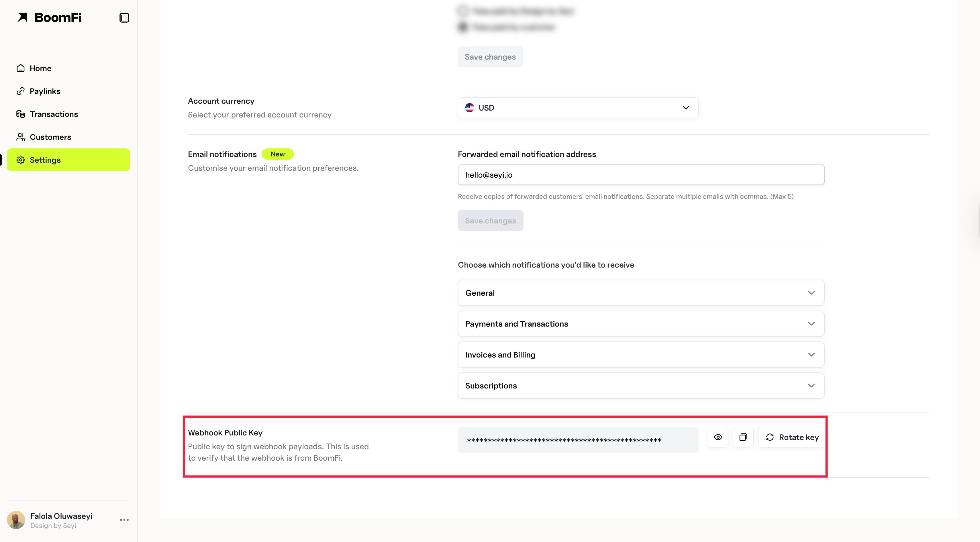
Task: Click the Falola Oluwaseyi profile avatar
Action: click(16, 520)
